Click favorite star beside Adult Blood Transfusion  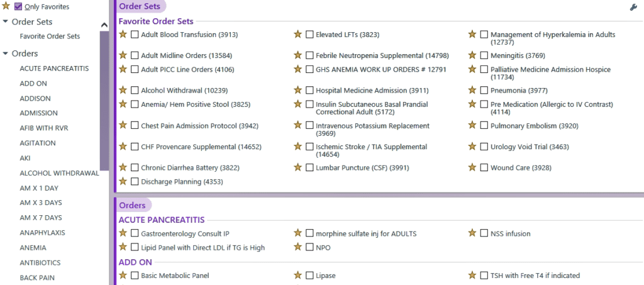pyautogui.click(x=123, y=35)
